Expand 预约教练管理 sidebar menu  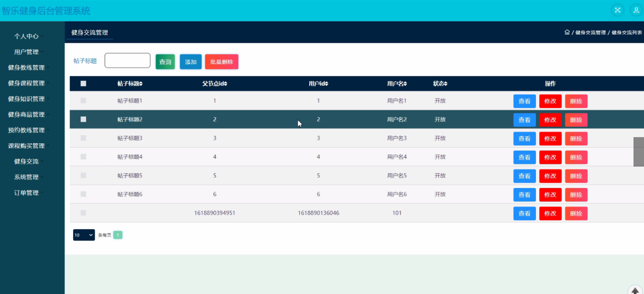26,130
